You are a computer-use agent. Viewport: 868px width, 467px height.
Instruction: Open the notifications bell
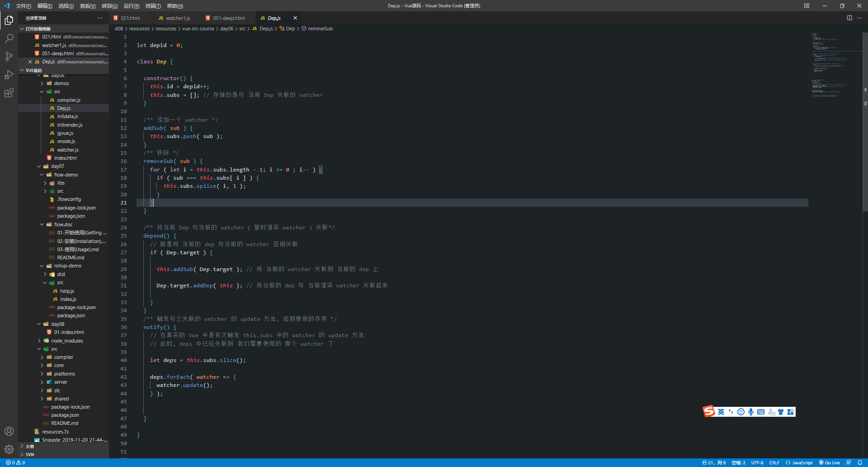tap(860, 462)
